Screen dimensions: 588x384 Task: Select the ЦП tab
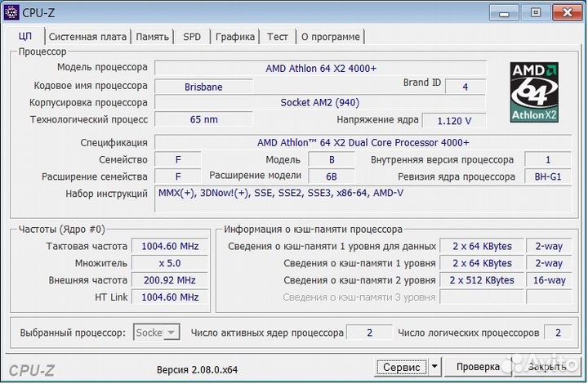point(25,36)
